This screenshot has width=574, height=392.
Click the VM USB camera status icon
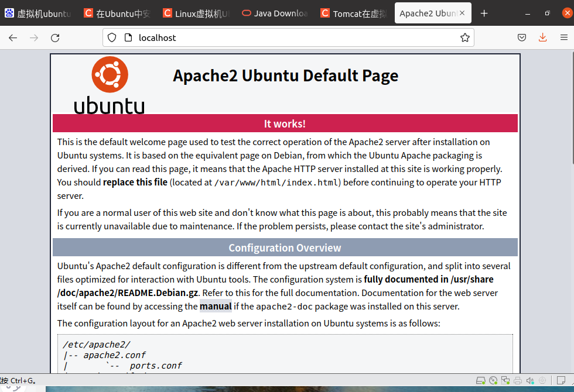[542, 381]
